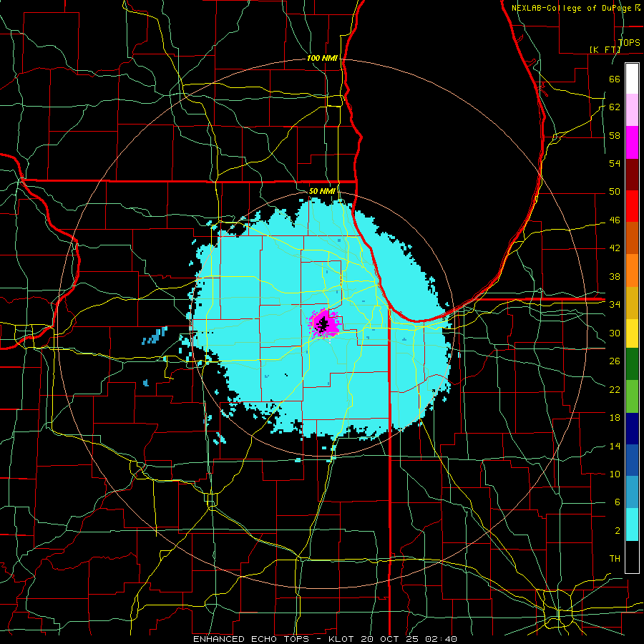The width and height of the screenshot is (644, 644).
Task: Click the KLOT station identifier
Action: [342, 639]
